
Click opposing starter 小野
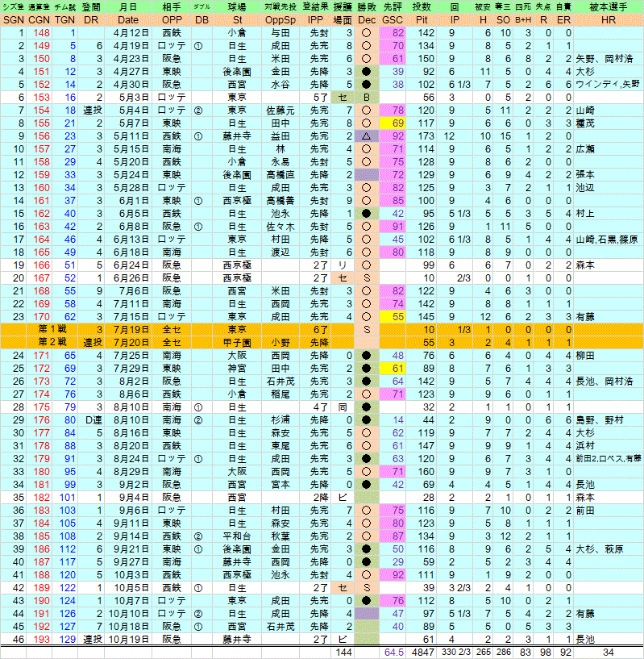click(280, 343)
